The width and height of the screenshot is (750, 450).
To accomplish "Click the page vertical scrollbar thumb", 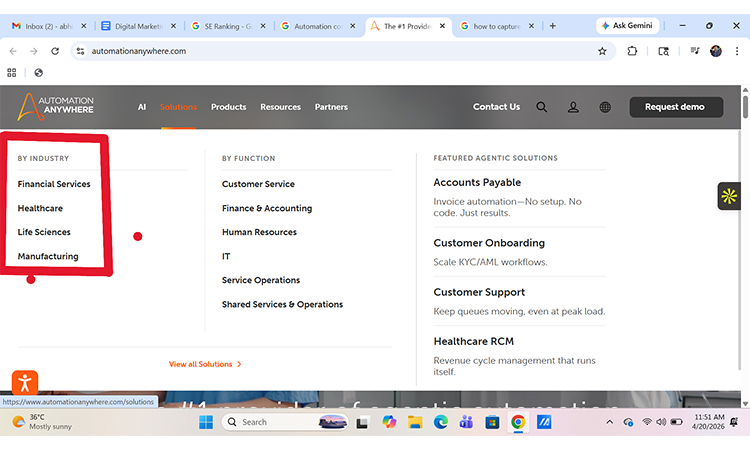I will (x=745, y=107).
